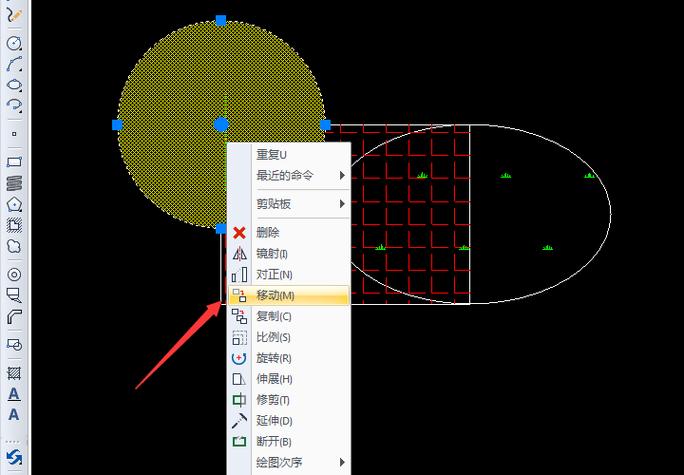
Task: Click the center grip of hatched circle
Action: pyautogui.click(x=221, y=124)
